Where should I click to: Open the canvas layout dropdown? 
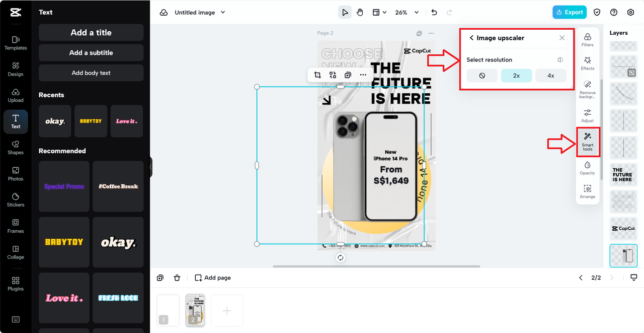[379, 12]
